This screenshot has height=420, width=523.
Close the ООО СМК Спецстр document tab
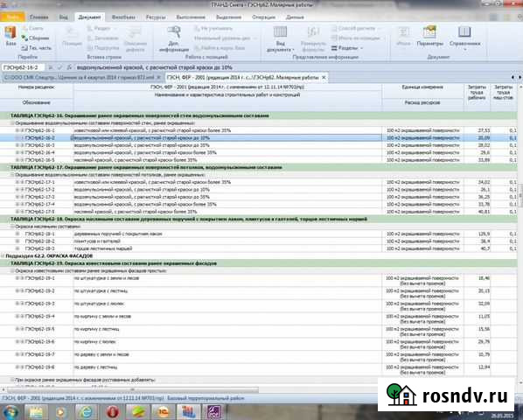coord(159,77)
